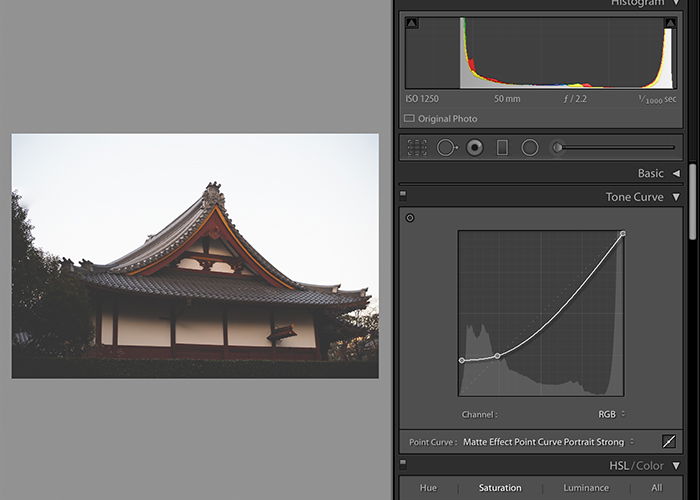
Task: Collapse the Tone Curve panel
Action: 676,197
